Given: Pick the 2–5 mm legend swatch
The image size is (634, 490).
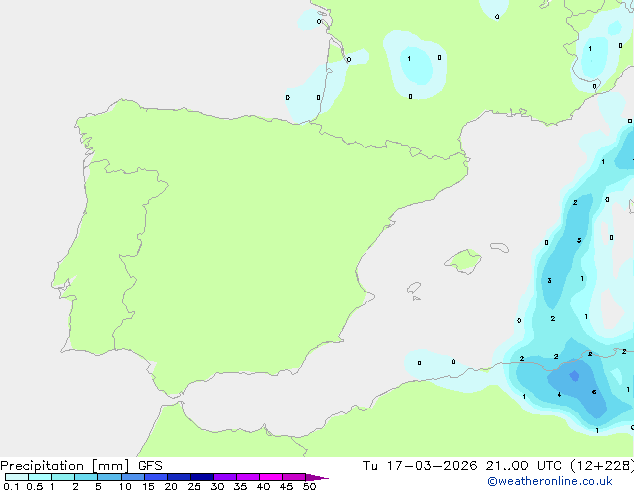Looking at the screenshot, I should (86, 477).
